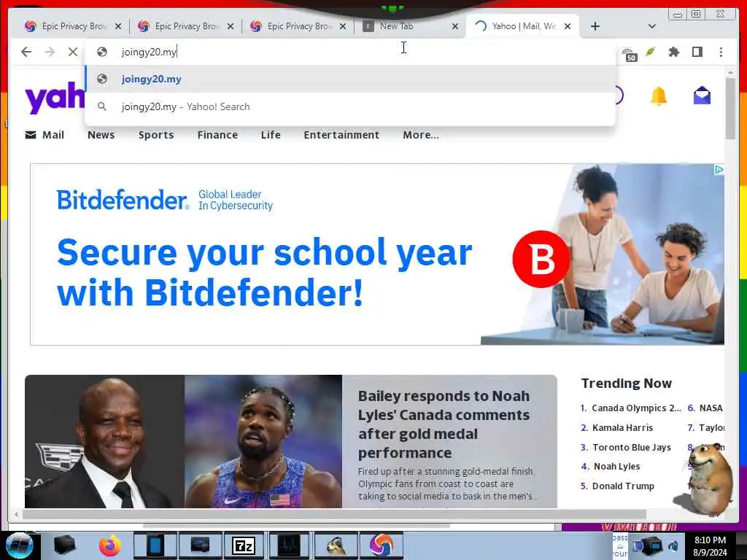Open the Epic Privacy Browser taskbar icon
747x560 pixels.
(381, 545)
